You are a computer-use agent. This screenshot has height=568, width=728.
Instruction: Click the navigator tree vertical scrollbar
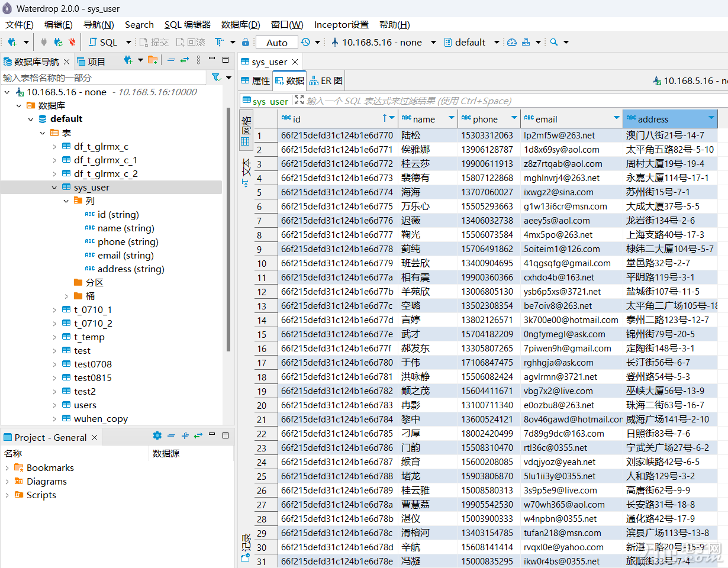tap(228, 230)
